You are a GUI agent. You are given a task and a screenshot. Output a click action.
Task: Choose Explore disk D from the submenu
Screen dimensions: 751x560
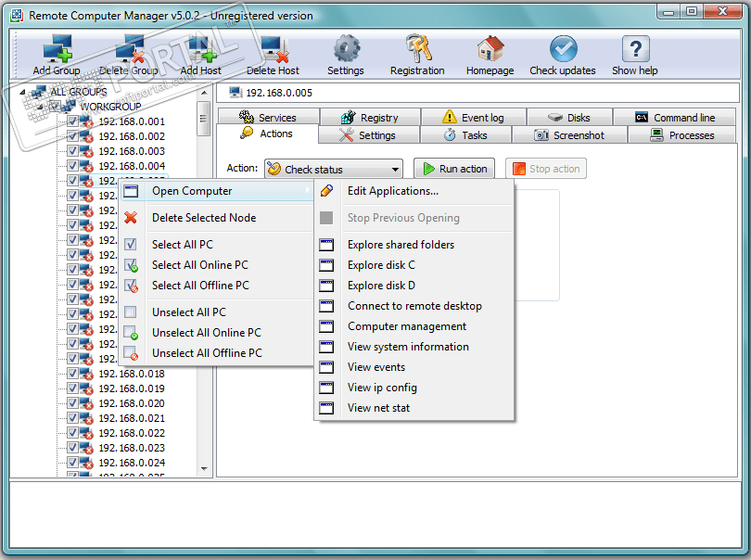414,286
